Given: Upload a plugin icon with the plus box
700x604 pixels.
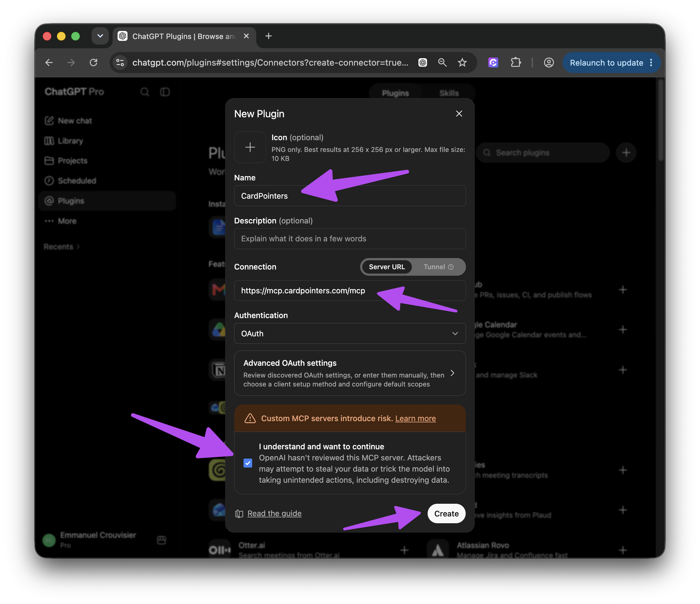Looking at the screenshot, I should coord(250,147).
